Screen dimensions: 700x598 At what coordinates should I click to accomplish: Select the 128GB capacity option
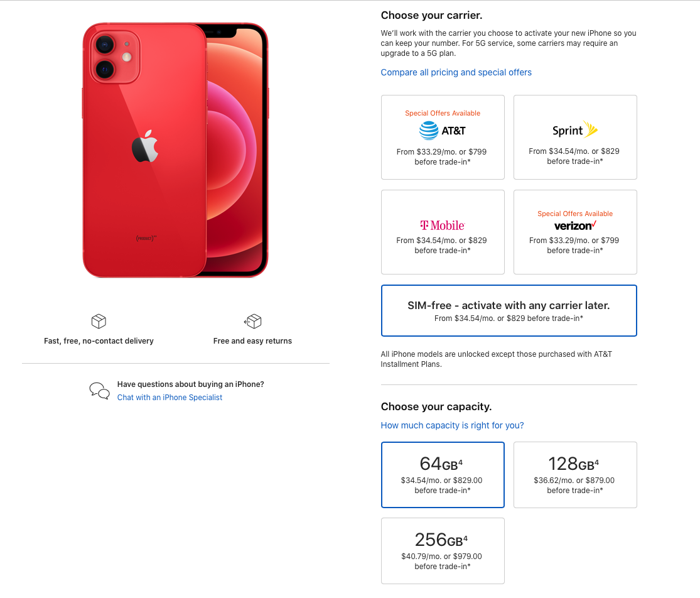[575, 475]
